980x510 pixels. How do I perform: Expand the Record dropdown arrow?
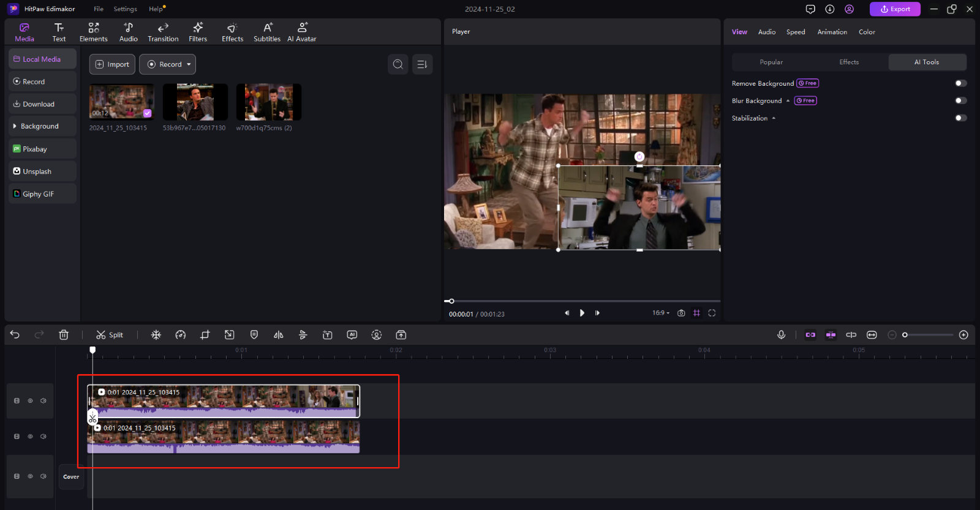pos(189,64)
